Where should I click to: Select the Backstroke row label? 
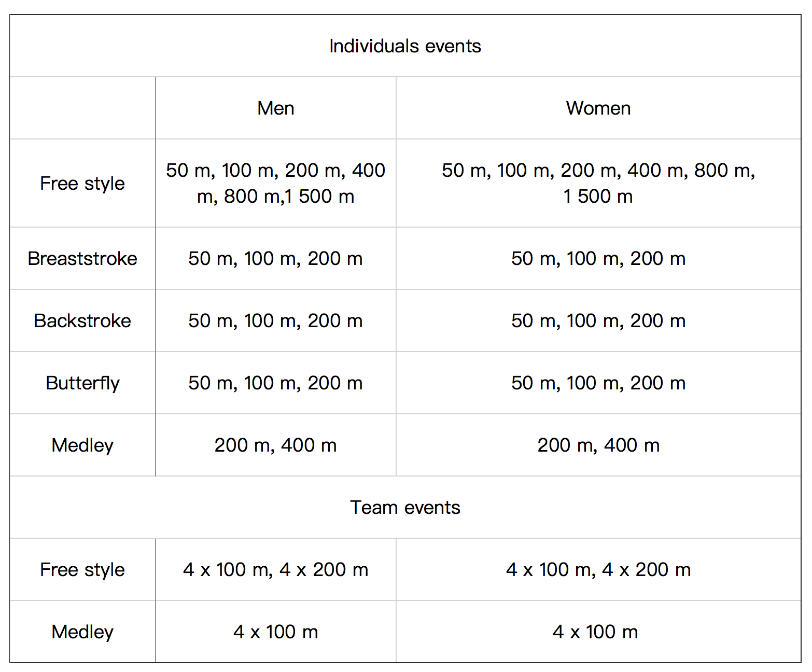click(83, 321)
